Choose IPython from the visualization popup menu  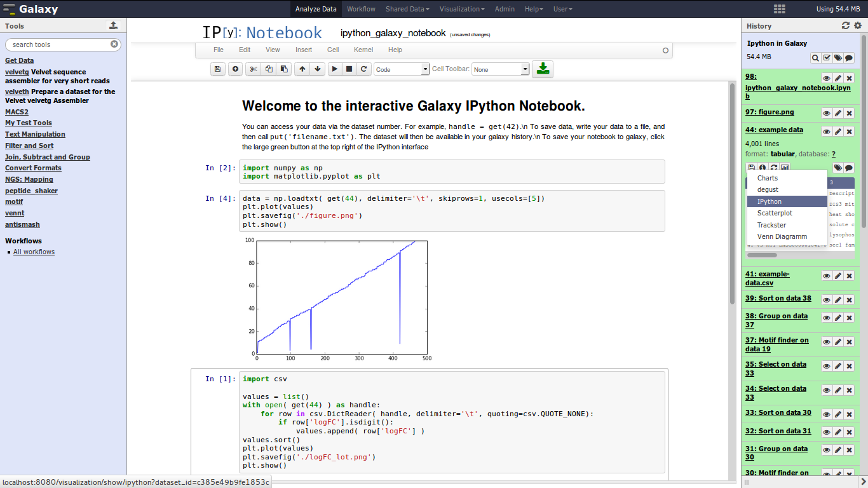coord(787,201)
